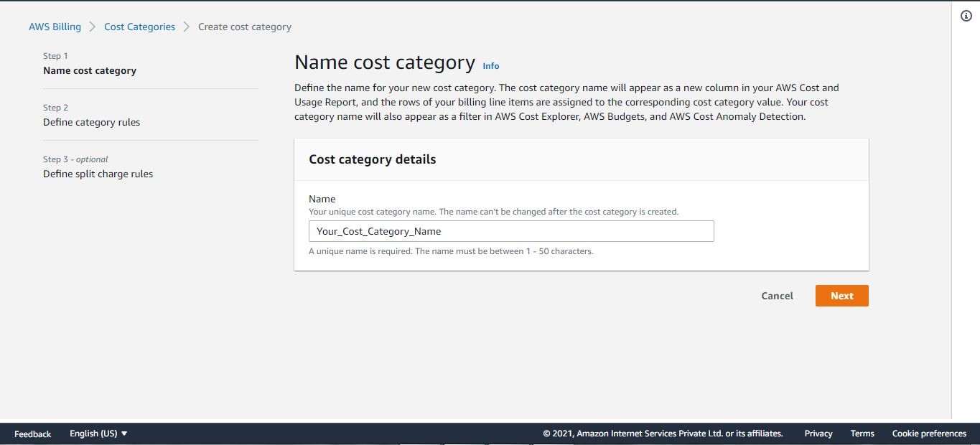Image resolution: width=980 pixels, height=445 pixels.
Task: Go to Step 2 Define category rules
Action: tap(92, 122)
